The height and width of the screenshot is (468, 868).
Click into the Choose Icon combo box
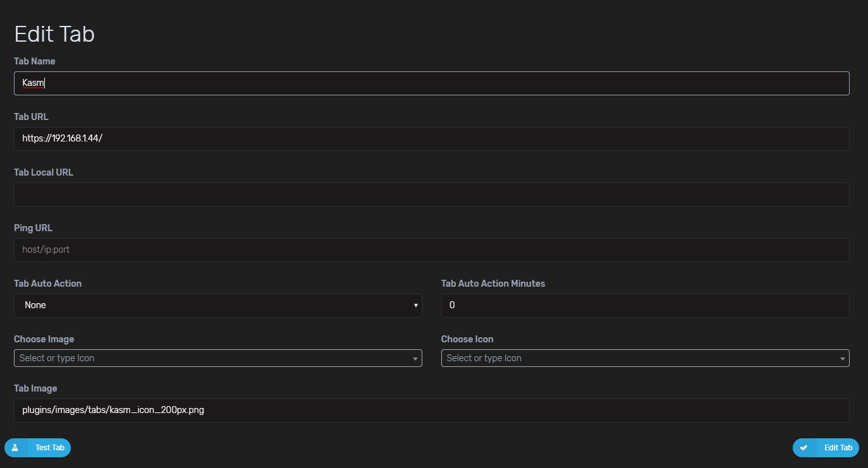(639, 358)
